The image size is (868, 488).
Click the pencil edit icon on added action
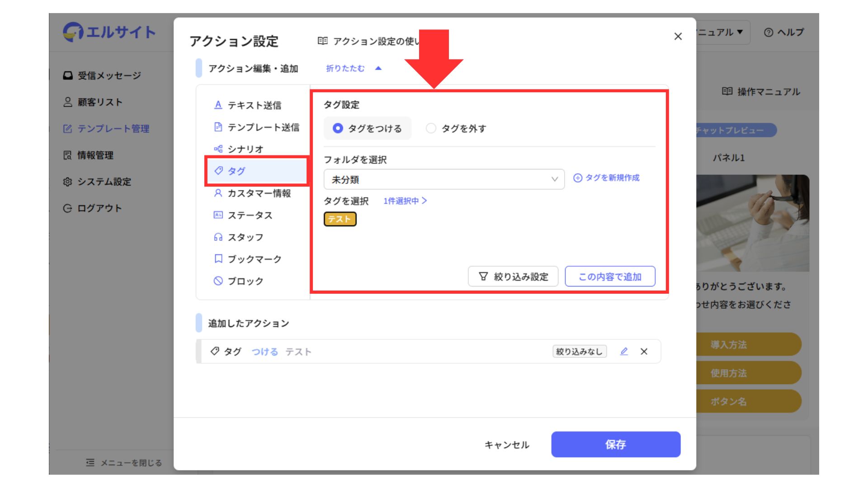pos(624,352)
